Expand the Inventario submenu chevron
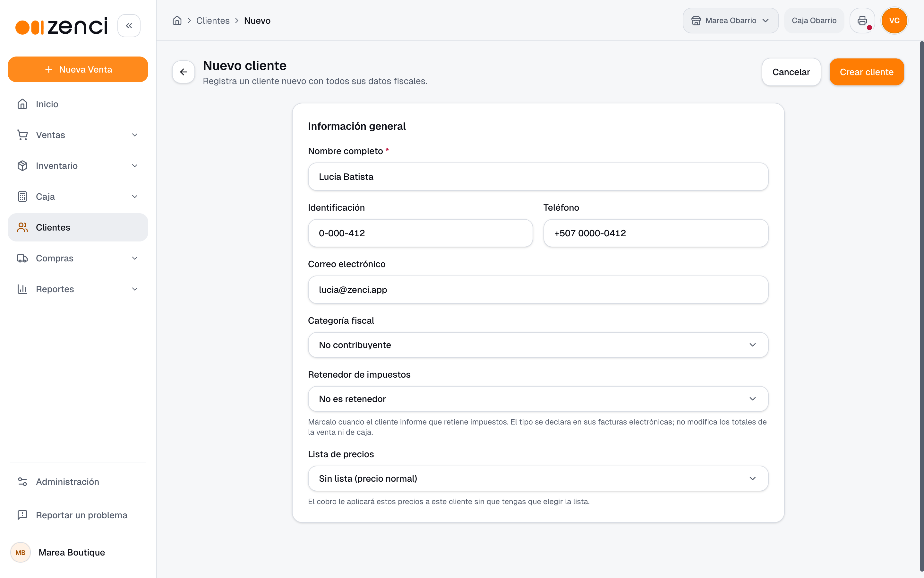The width and height of the screenshot is (924, 578). [135, 165]
